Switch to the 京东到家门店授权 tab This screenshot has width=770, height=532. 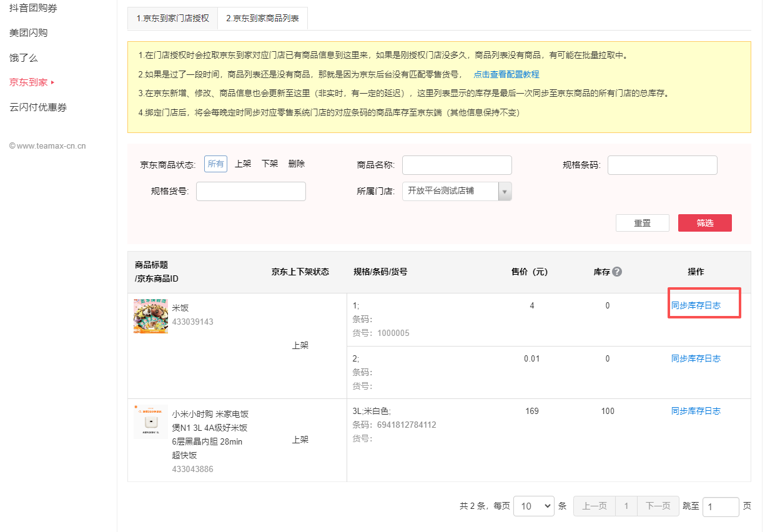click(172, 18)
